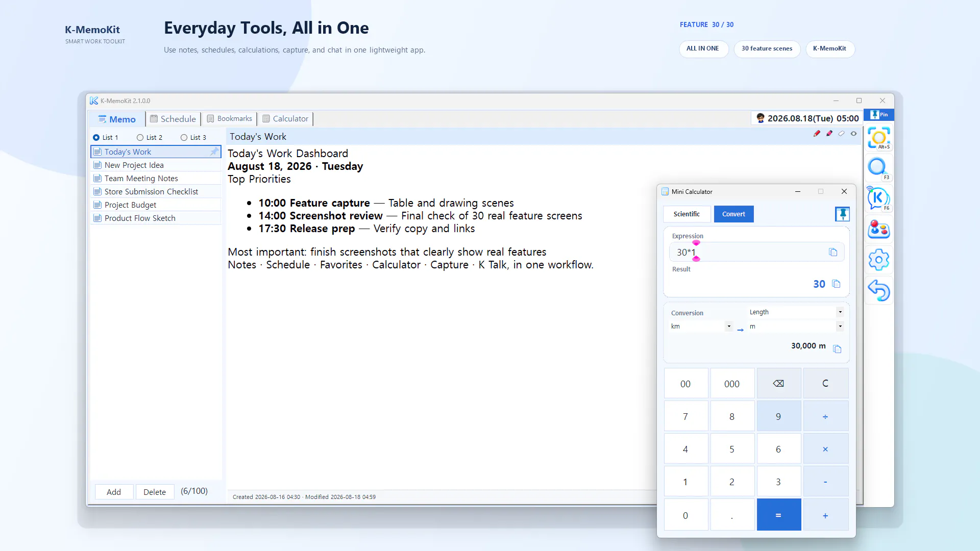Click the plus operator key
Screen dimensions: 980x551
825,515
